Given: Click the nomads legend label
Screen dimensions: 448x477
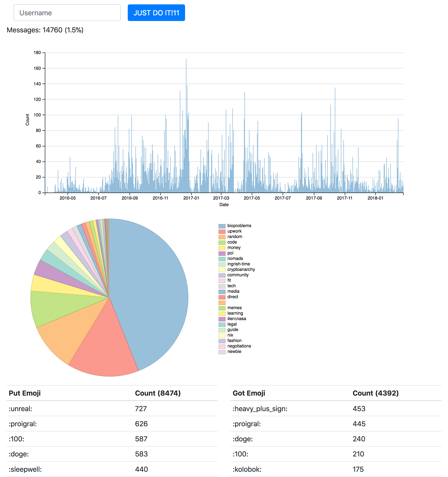Looking at the screenshot, I should pyautogui.click(x=235, y=259).
